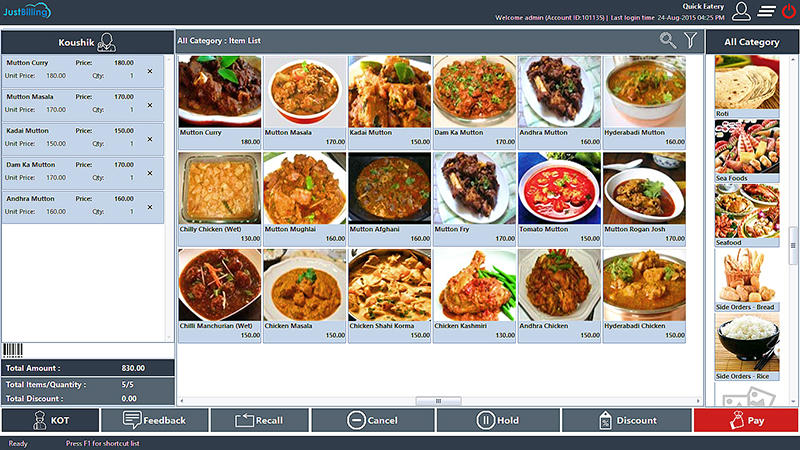Image resolution: width=800 pixels, height=450 pixels.
Task: Add Mutton Masala item tile
Action: (305, 102)
